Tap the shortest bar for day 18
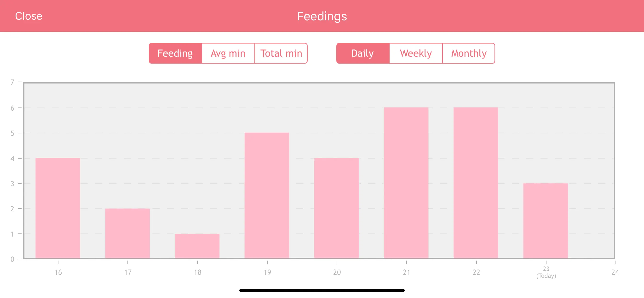This screenshot has width=644, height=298. click(197, 246)
